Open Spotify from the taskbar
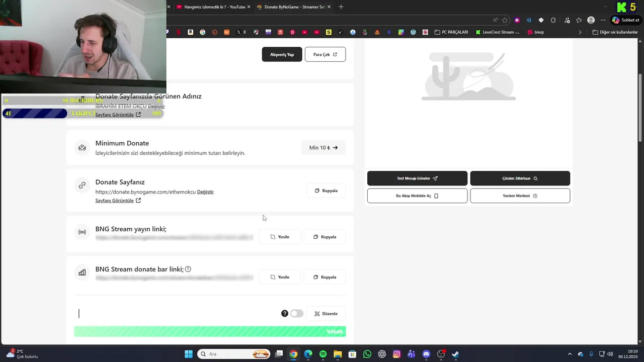Screen dimensions: 644x362 pos(323,354)
